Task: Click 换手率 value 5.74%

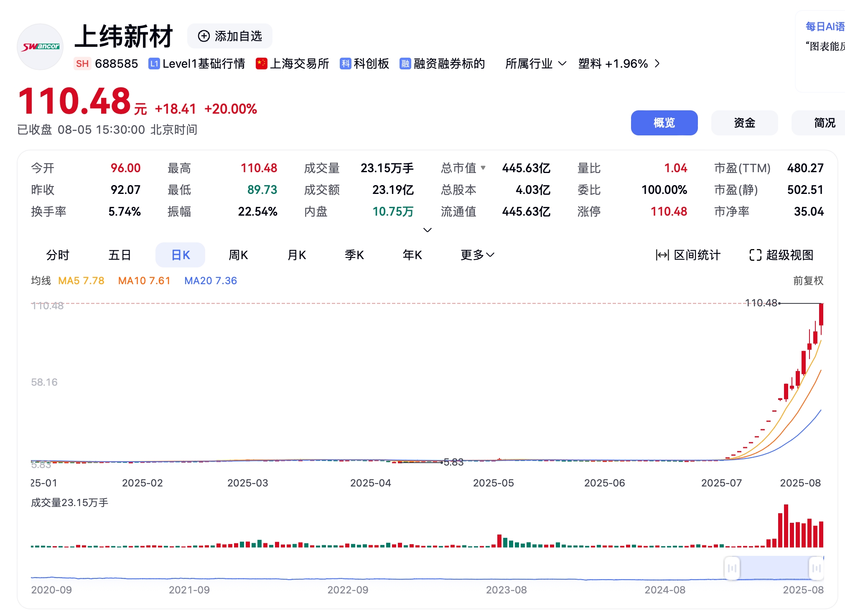Action: coord(125,211)
